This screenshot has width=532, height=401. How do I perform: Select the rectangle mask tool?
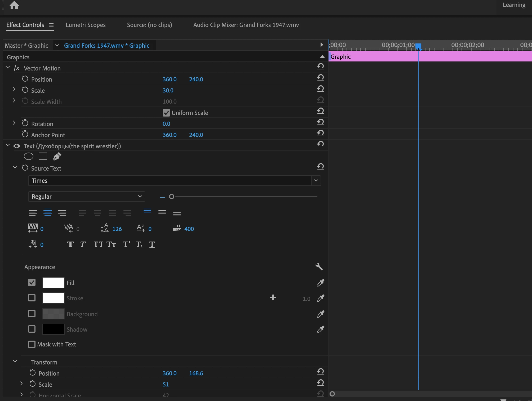click(x=43, y=157)
